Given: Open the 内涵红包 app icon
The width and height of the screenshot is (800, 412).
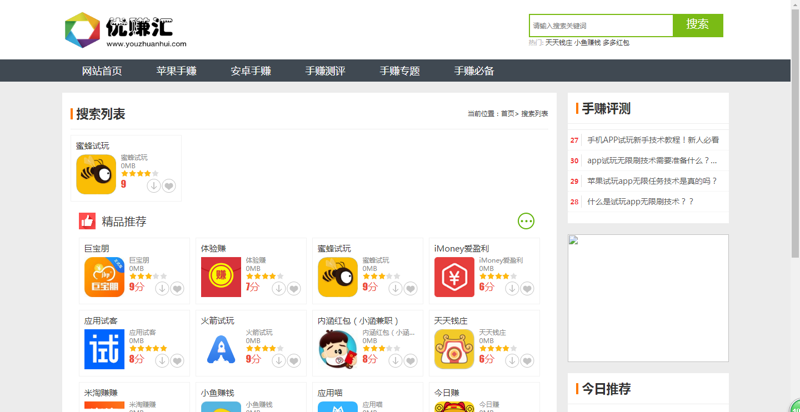Looking at the screenshot, I should [x=338, y=349].
